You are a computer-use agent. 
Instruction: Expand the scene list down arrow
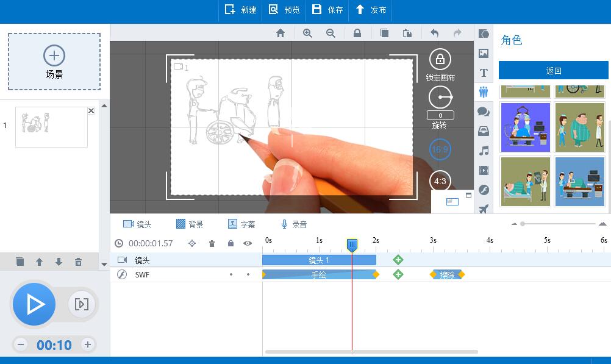(x=104, y=264)
